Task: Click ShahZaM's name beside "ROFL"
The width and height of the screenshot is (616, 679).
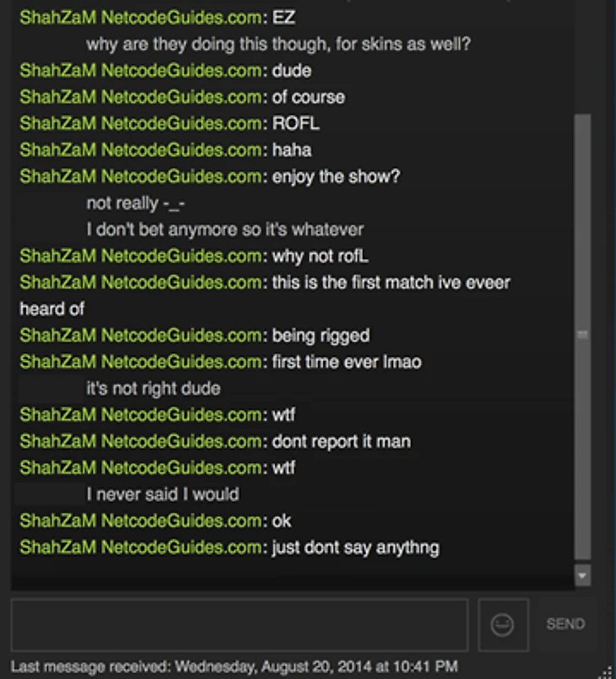Action: tap(141, 123)
